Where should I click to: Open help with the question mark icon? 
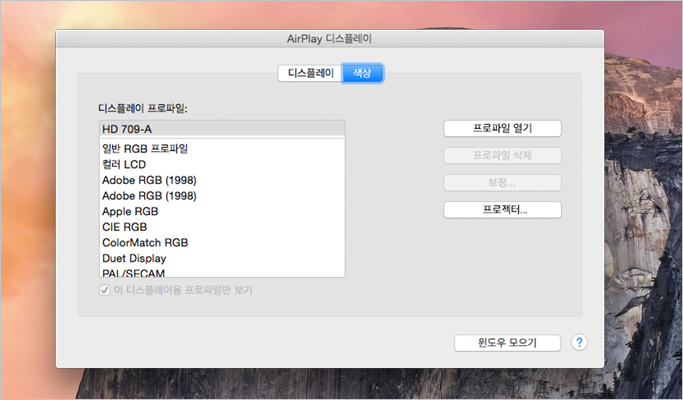[x=579, y=342]
